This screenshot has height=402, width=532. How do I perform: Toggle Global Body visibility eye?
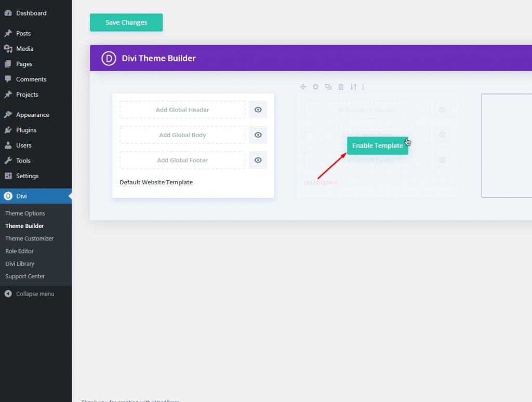(x=258, y=135)
